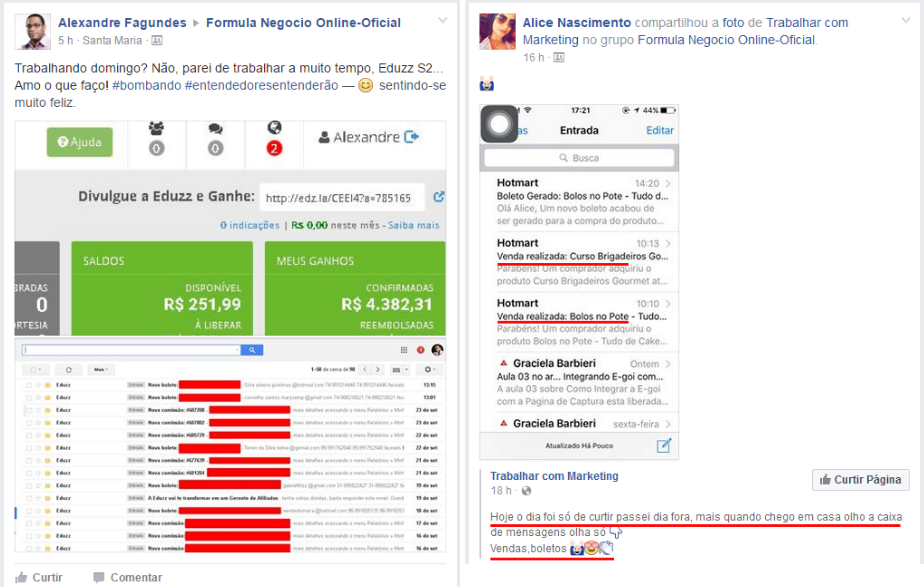Click the Gmail search input box

point(131,350)
